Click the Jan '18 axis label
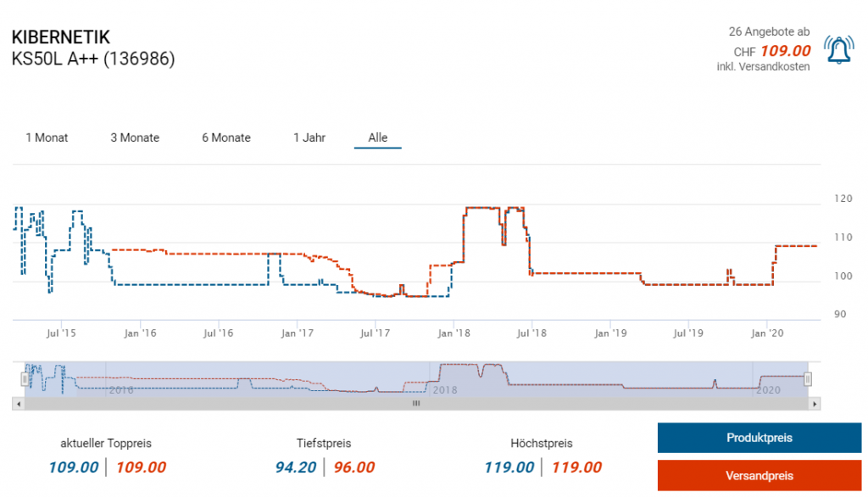This screenshot has height=498, width=868. point(453,333)
